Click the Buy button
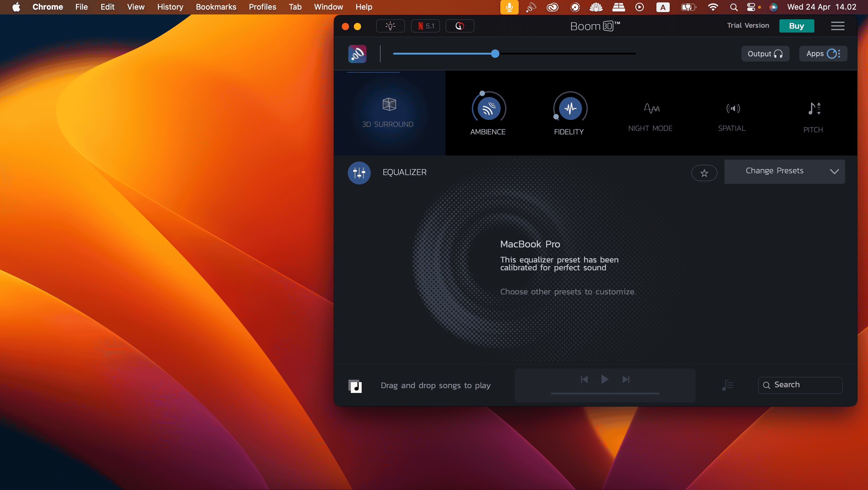The width and height of the screenshot is (868, 490). (796, 26)
